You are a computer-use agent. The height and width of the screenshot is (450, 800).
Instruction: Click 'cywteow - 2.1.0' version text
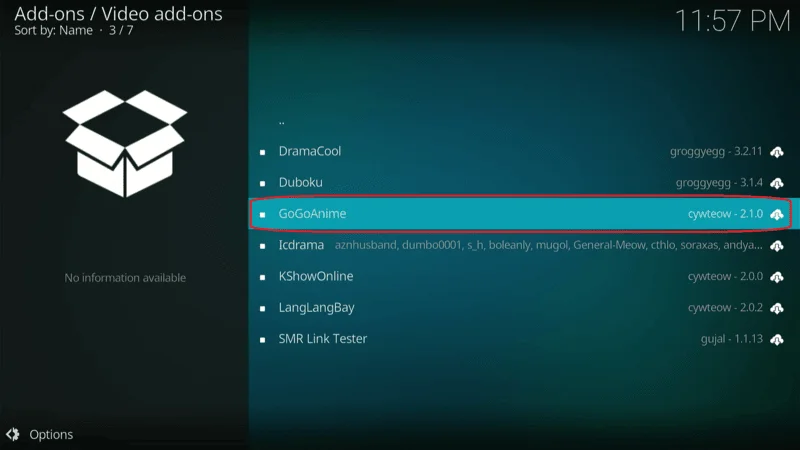pos(725,214)
